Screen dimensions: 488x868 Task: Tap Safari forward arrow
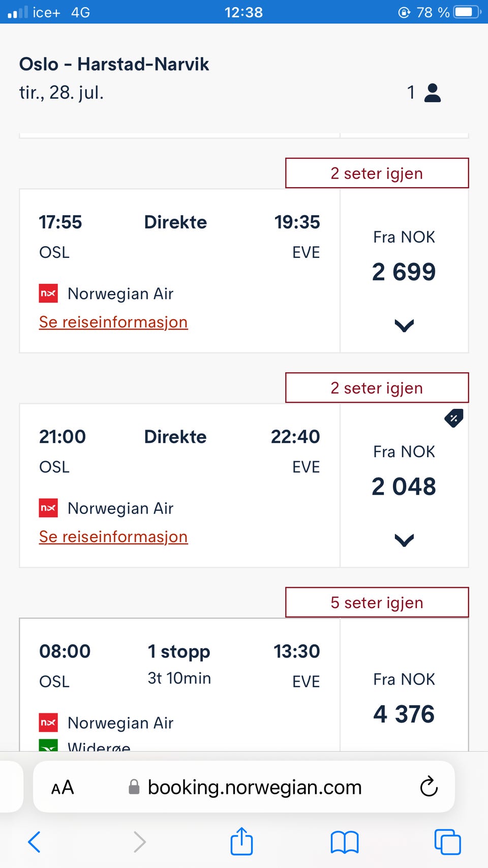tap(139, 842)
